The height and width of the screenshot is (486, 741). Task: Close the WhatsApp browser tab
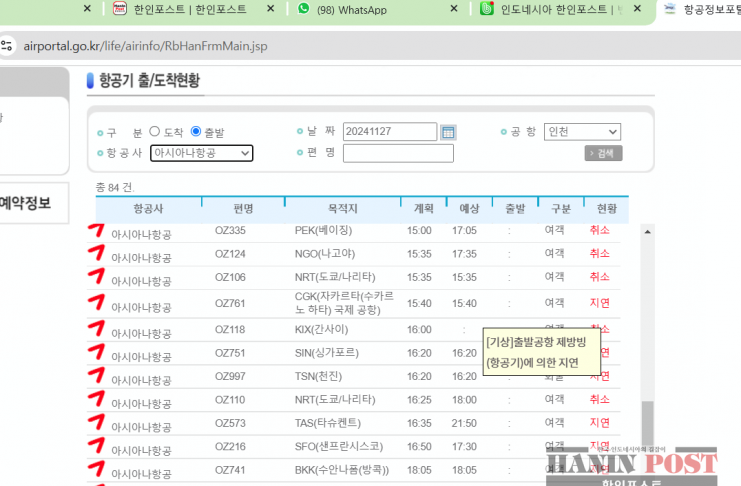click(451, 9)
